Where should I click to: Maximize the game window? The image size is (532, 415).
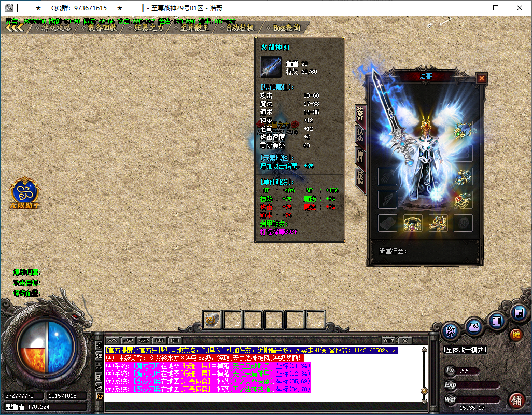pos(496,8)
